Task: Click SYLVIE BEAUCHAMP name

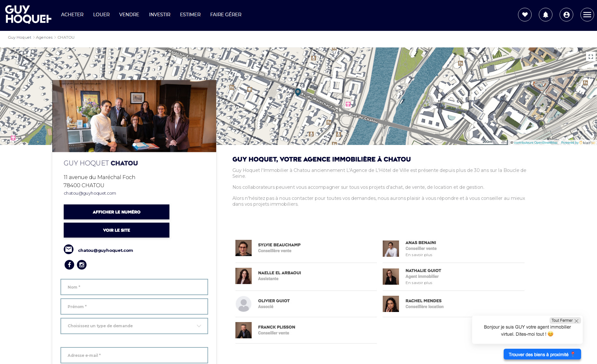Action: [x=279, y=245]
